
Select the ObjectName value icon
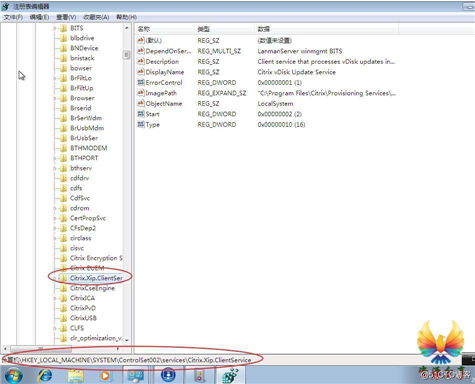(141, 103)
